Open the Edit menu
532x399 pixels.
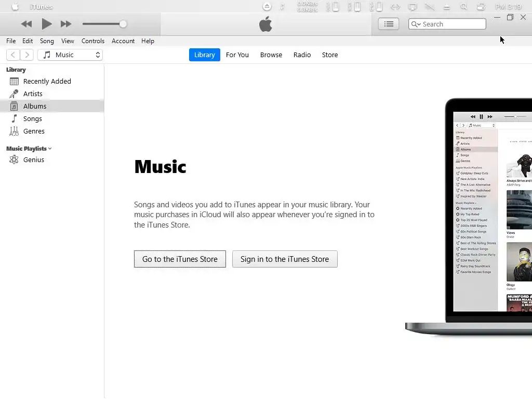(x=28, y=41)
